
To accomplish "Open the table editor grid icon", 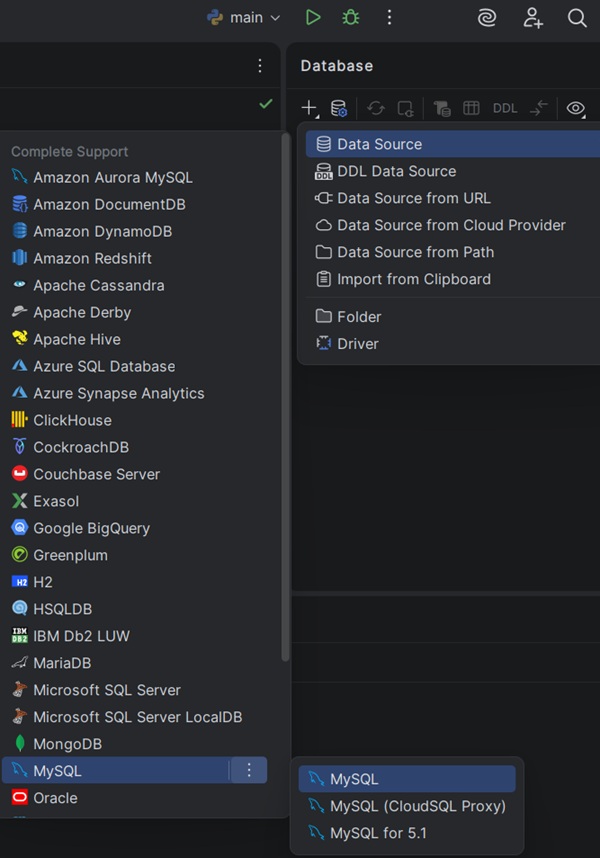I will (x=471, y=108).
